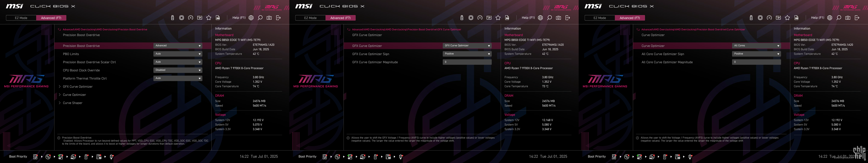The width and height of the screenshot is (868, 163).
Task: Open hardware monitor gauge icon in middle screen
Action: click(480, 18)
